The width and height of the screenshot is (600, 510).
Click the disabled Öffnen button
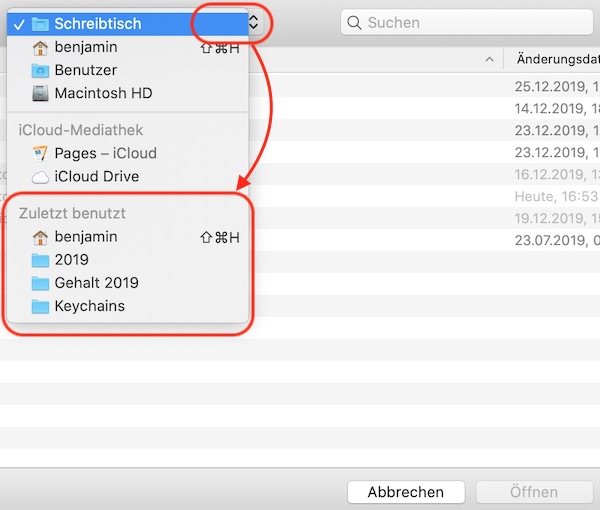534,492
